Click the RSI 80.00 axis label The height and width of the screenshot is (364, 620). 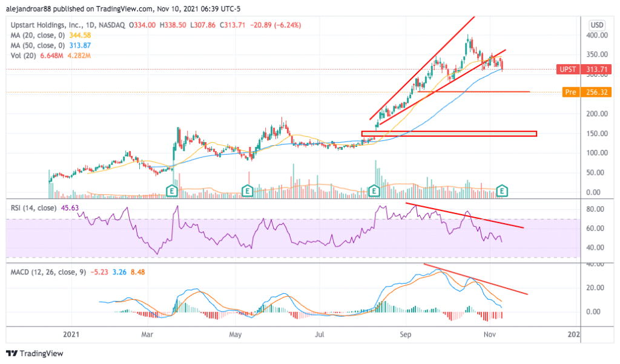tap(595, 209)
